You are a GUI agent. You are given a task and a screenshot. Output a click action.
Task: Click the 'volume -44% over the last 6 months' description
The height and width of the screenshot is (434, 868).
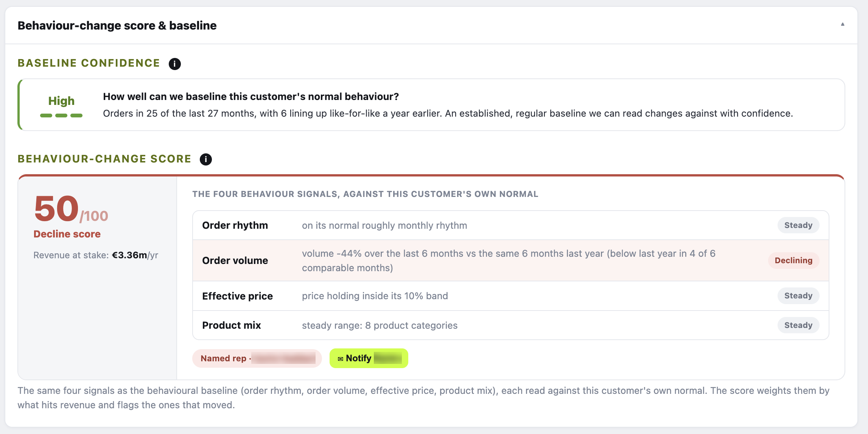(509, 261)
